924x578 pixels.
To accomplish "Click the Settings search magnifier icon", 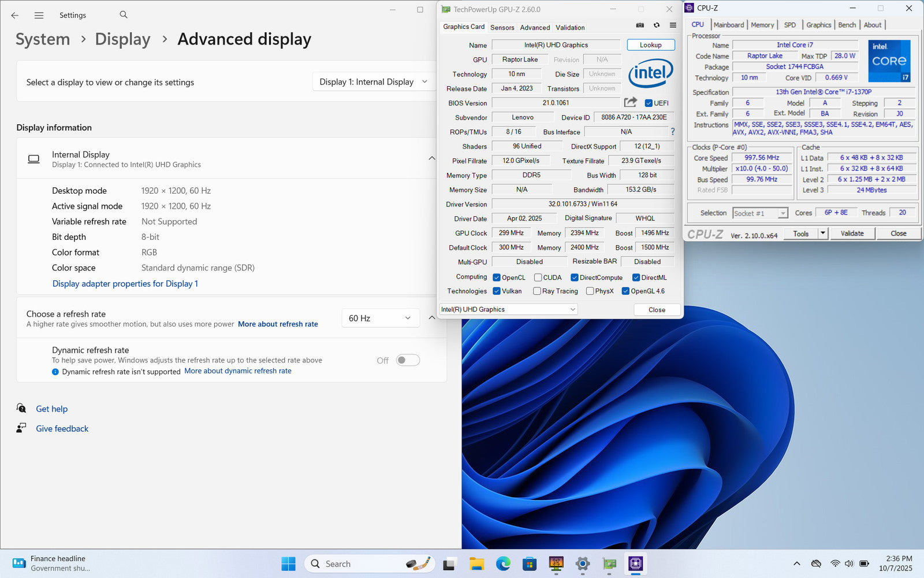I will pos(124,15).
